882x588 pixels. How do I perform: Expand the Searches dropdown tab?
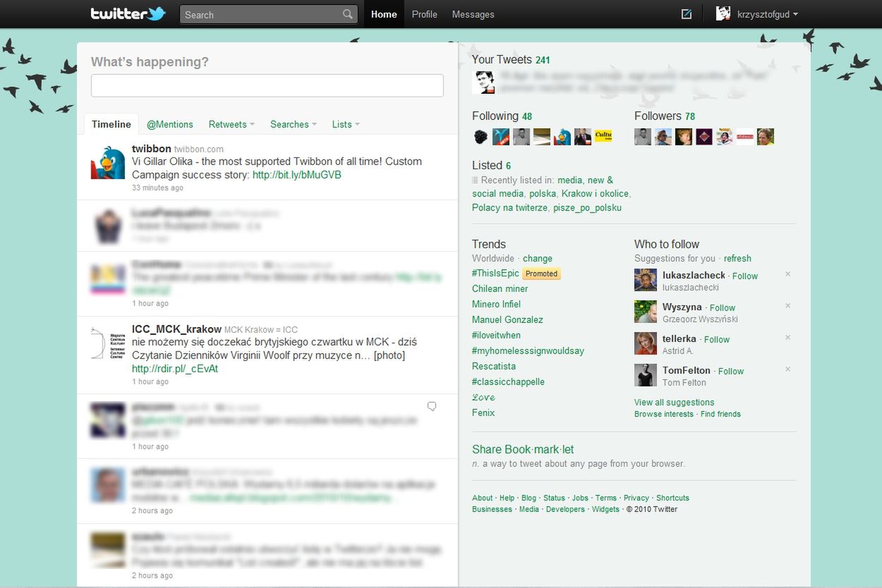pyautogui.click(x=294, y=124)
